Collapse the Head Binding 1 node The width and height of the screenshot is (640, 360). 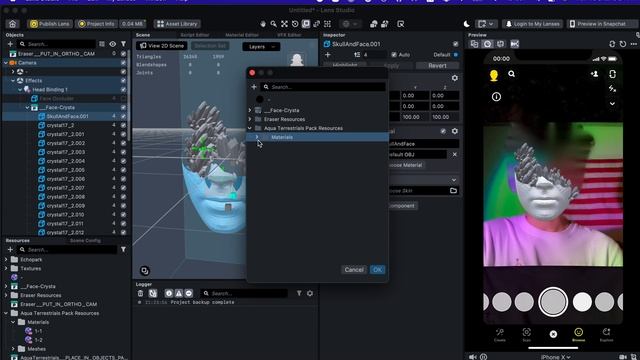[20, 90]
